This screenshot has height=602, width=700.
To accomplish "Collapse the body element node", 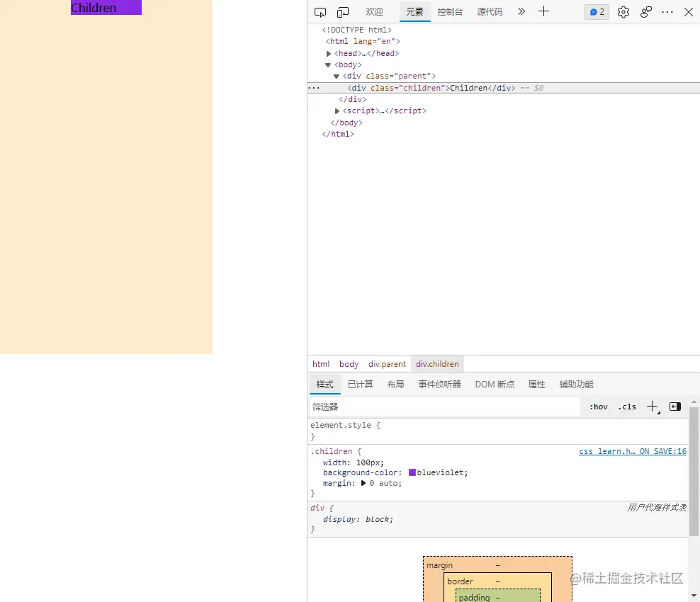I will click(x=328, y=65).
